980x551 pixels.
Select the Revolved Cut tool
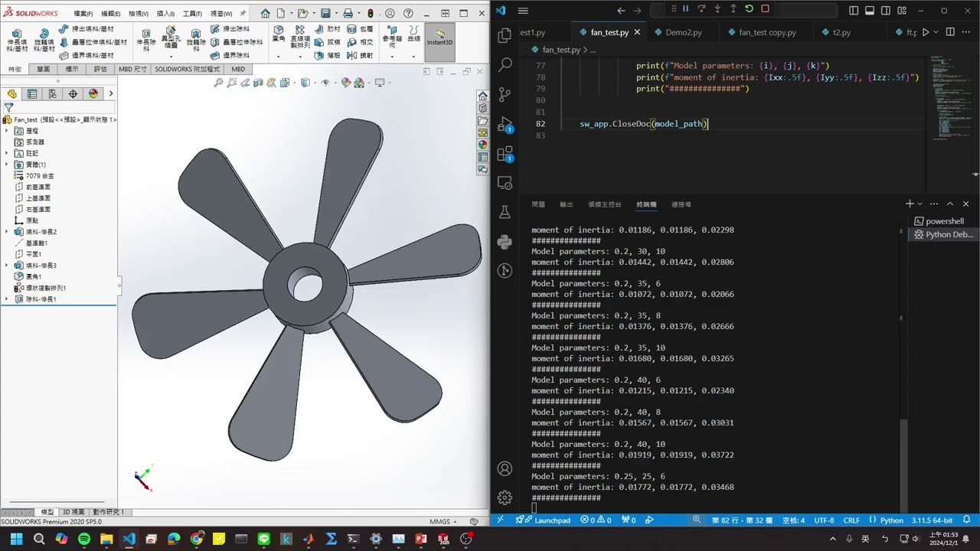point(196,38)
